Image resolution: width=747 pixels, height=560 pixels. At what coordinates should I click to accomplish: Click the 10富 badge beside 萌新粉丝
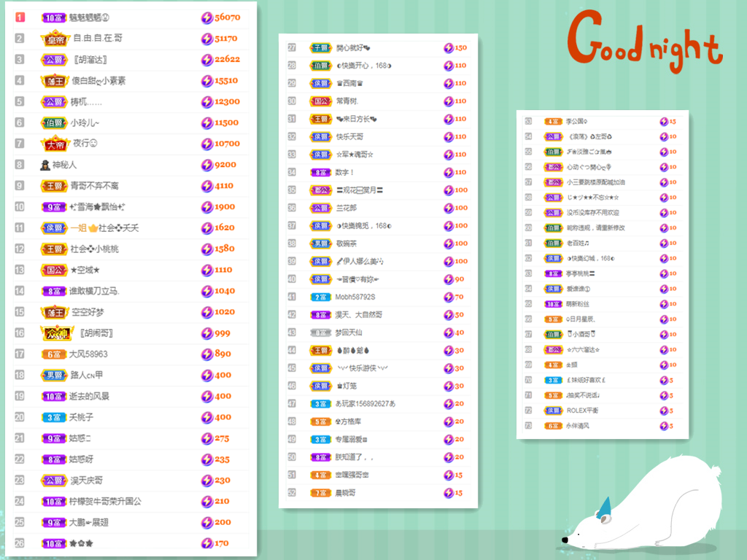click(553, 304)
